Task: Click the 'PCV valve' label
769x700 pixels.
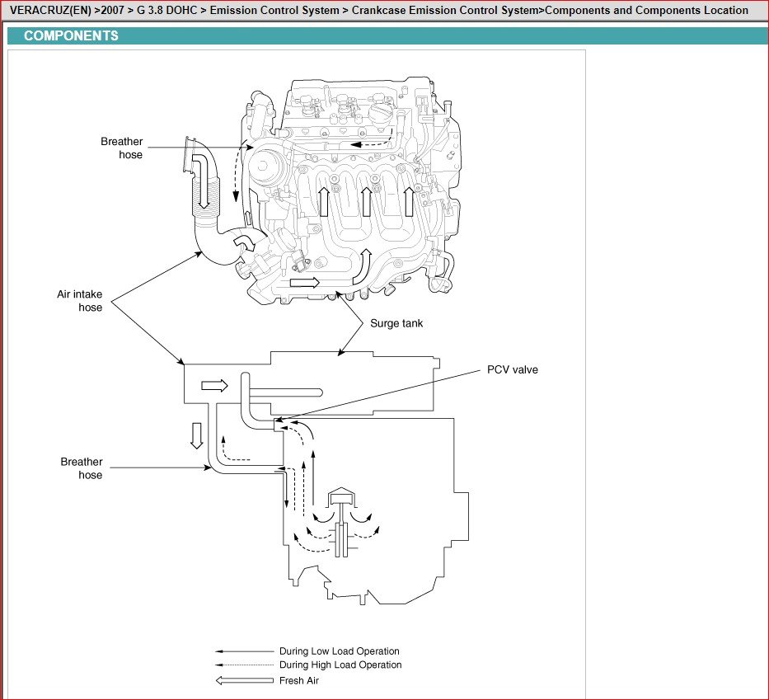Action: click(x=513, y=370)
